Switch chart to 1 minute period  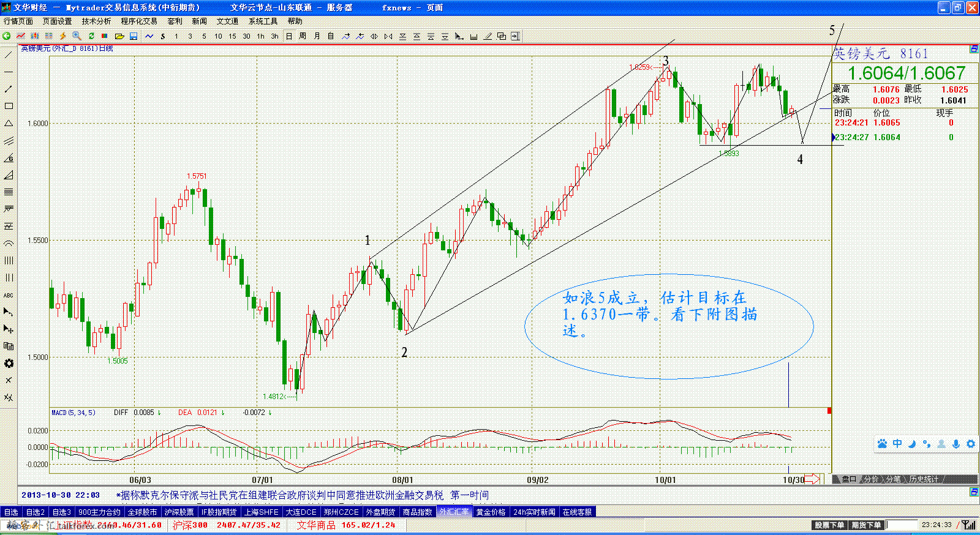(x=176, y=36)
